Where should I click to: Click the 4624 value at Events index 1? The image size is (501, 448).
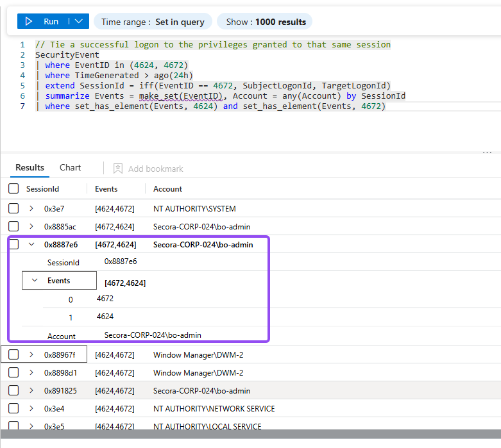point(105,317)
